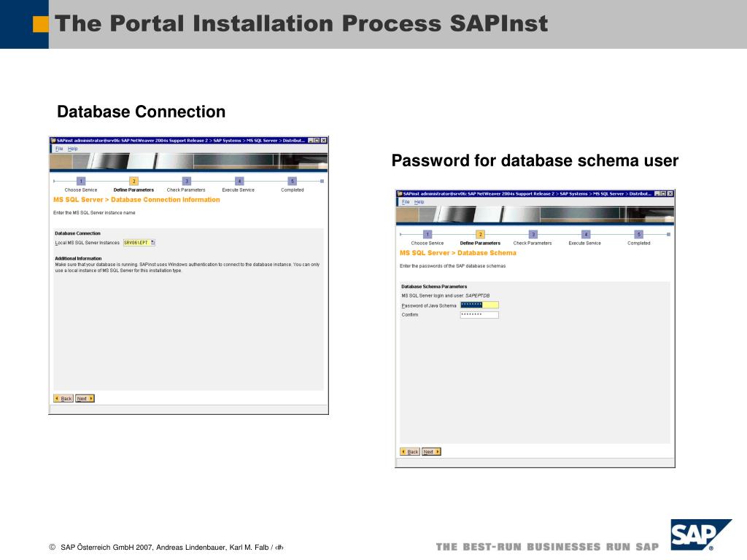The height and width of the screenshot is (560, 747).
Task: Click SAPinst title bar icon in right window
Action: (x=400, y=194)
